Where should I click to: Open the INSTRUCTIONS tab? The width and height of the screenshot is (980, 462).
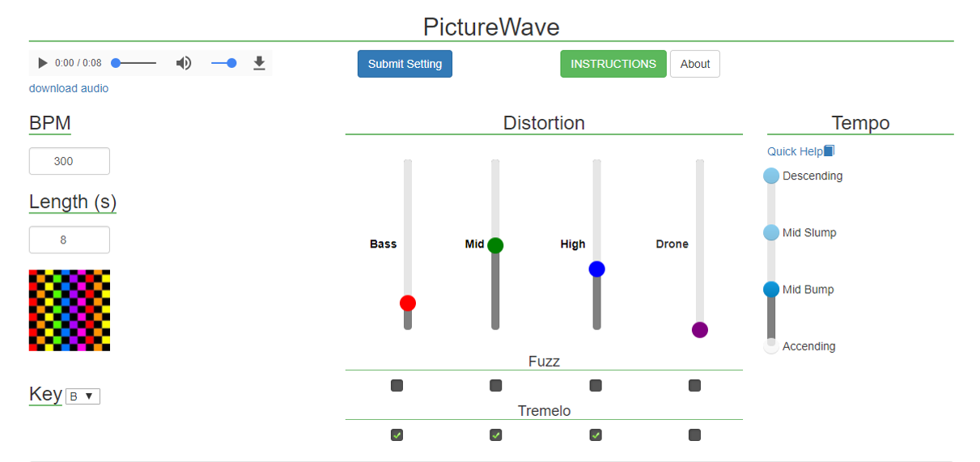point(613,64)
